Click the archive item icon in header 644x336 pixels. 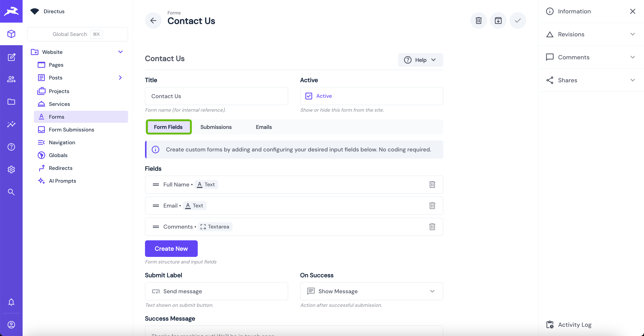coord(498,21)
